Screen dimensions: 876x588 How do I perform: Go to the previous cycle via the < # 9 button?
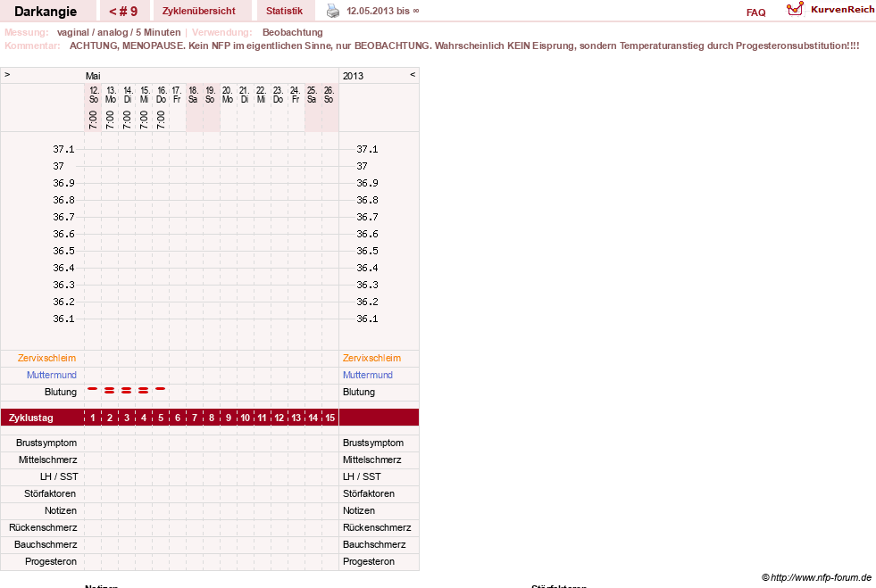click(x=123, y=11)
